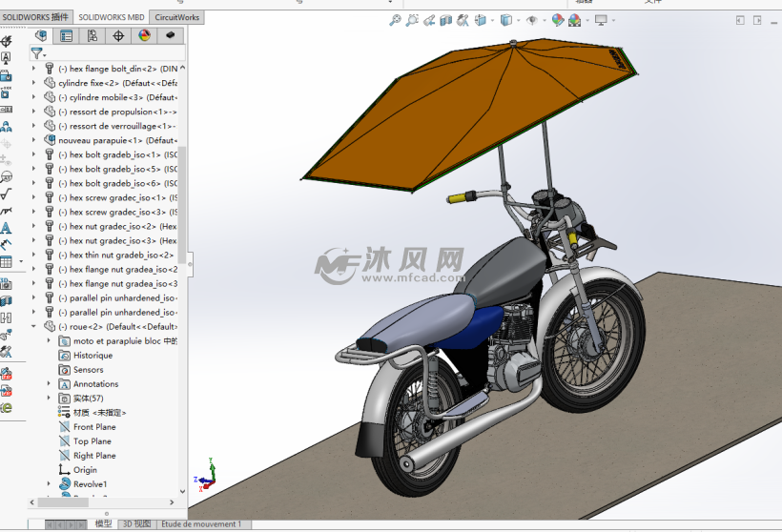Open the Hide/Show Items eye dropdown
782x532 pixels.
click(x=532, y=20)
